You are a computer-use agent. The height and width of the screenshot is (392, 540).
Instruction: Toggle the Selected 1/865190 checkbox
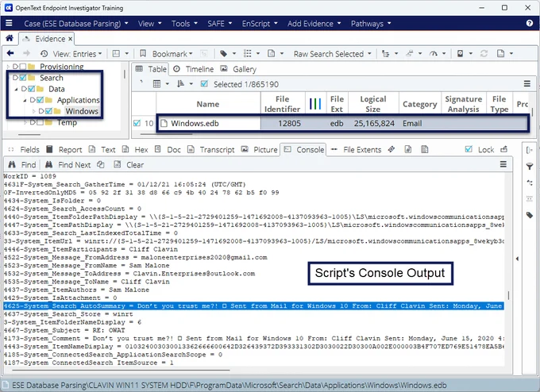[204, 83]
